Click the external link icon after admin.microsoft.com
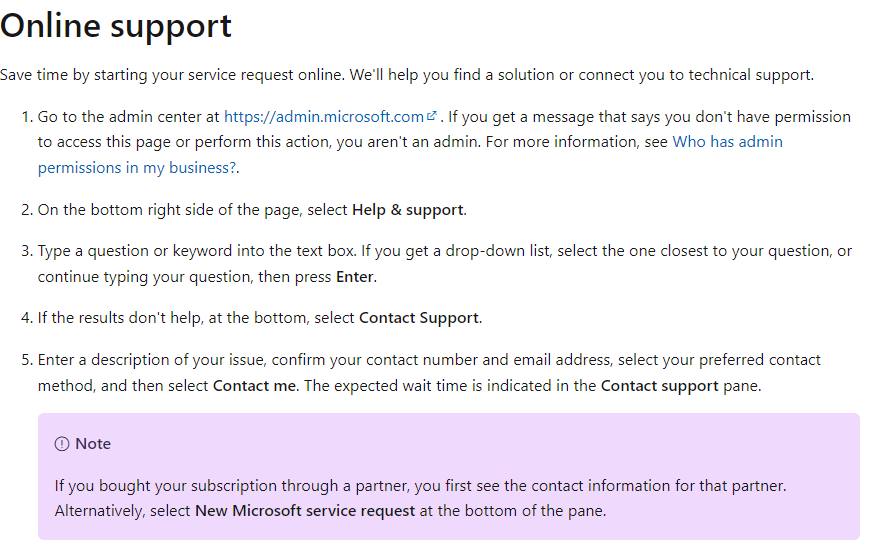The height and width of the screenshot is (559, 886). (x=432, y=116)
